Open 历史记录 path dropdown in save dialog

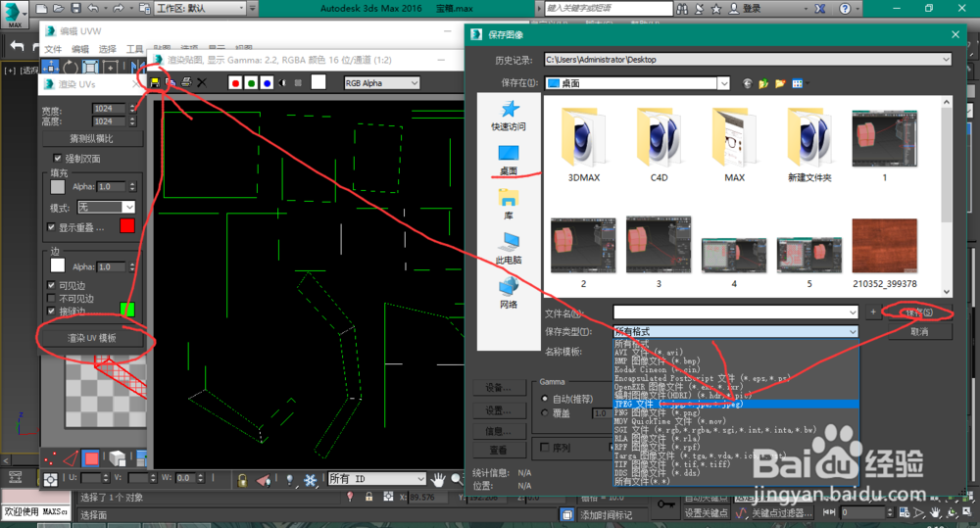click(748, 60)
